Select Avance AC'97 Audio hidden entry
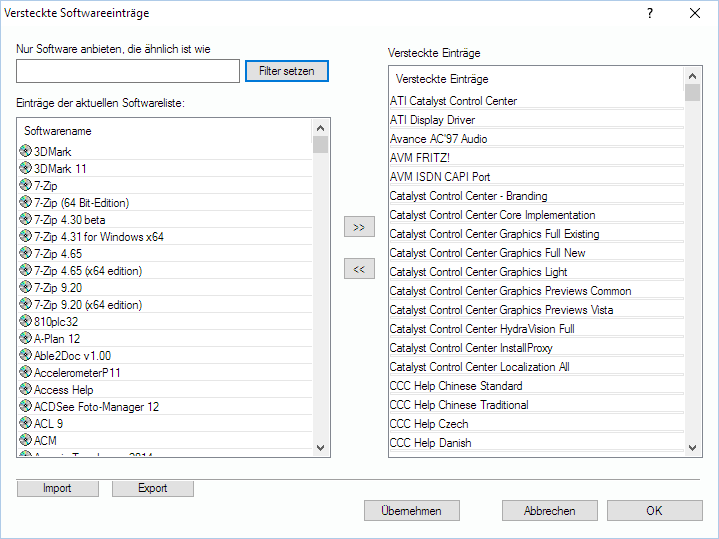The width and height of the screenshot is (719, 539). [536, 139]
